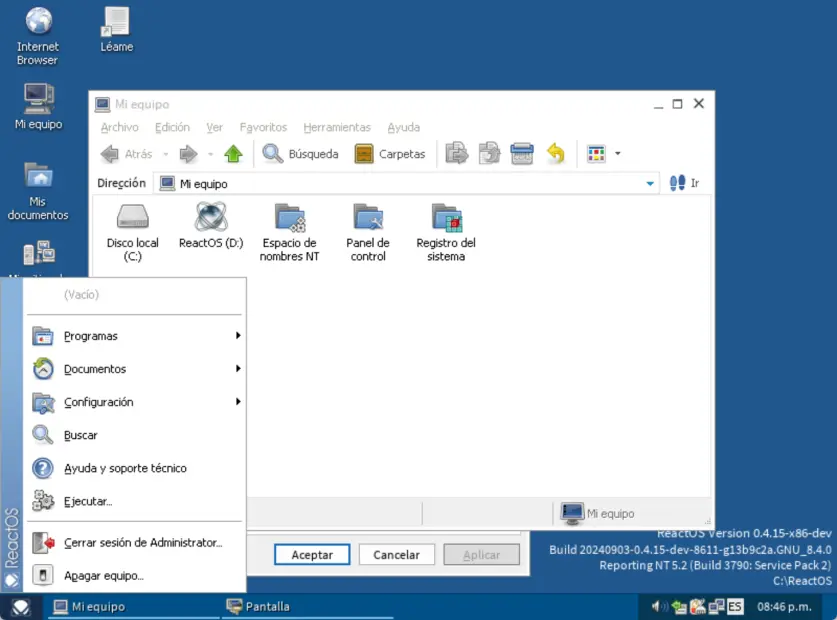Click the ES keyboard language indicator

coord(735,607)
